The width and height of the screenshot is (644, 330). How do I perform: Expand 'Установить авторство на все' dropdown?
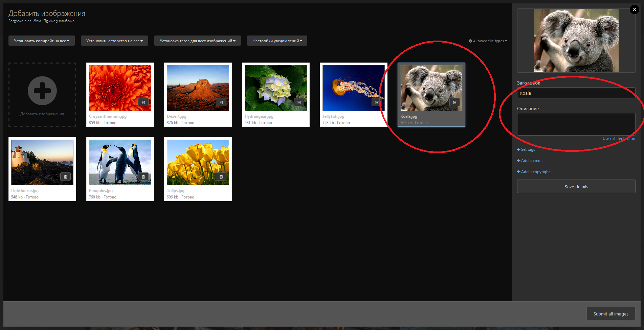point(114,41)
